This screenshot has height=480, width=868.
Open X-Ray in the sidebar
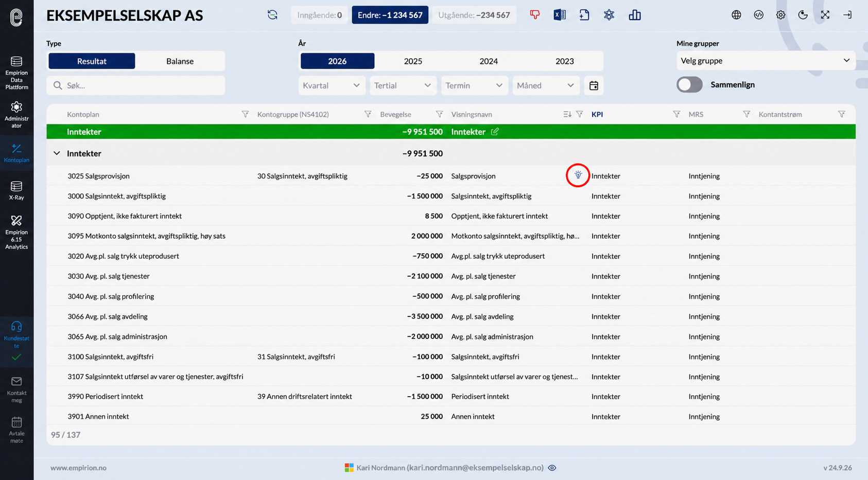[x=16, y=190]
